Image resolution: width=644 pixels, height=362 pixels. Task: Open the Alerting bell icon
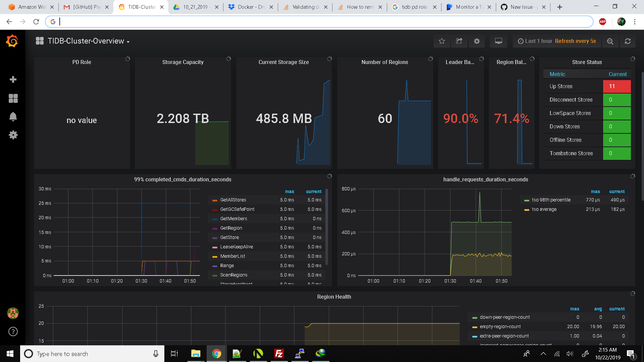pyautogui.click(x=13, y=117)
